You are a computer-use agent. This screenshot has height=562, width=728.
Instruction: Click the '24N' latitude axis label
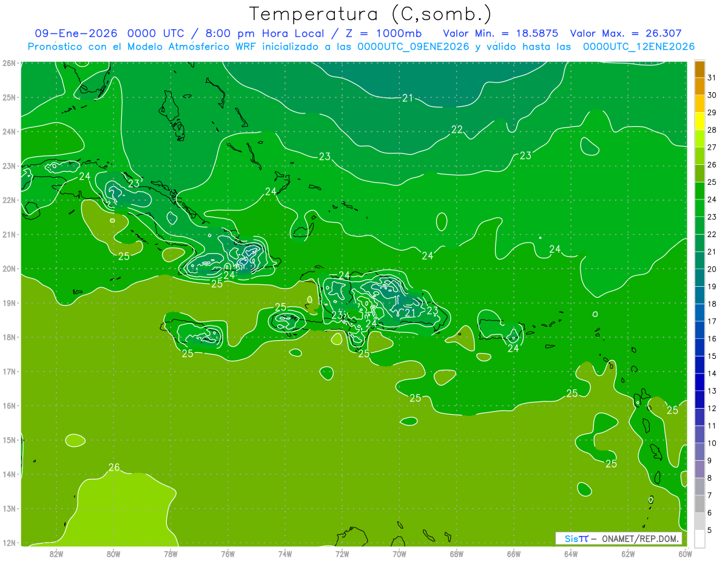(x=8, y=132)
